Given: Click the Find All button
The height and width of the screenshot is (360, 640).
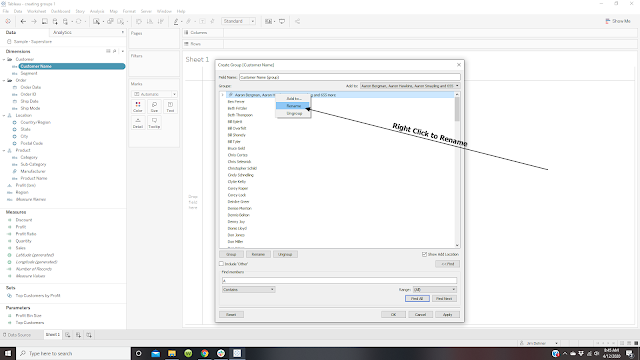Looking at the screenshot, I should coord(417,299).
